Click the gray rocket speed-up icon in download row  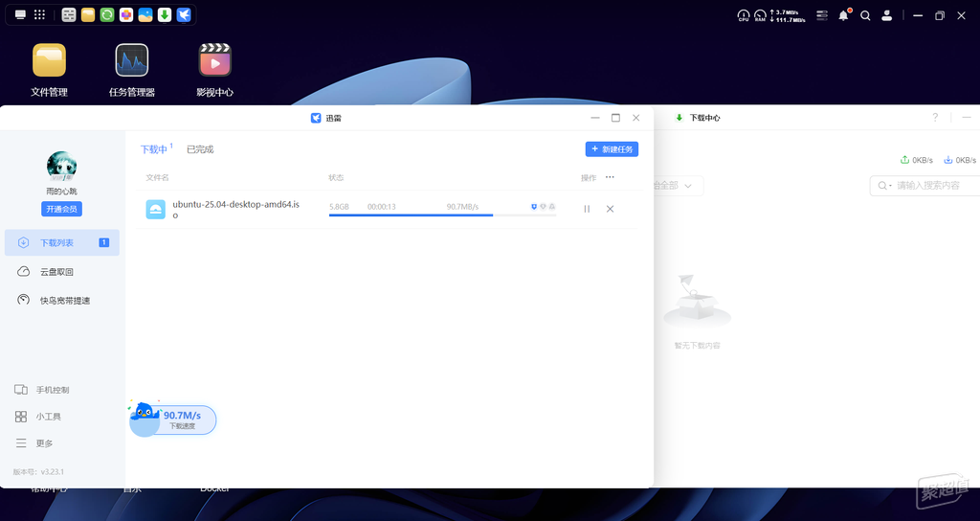[x=552, y=207]
